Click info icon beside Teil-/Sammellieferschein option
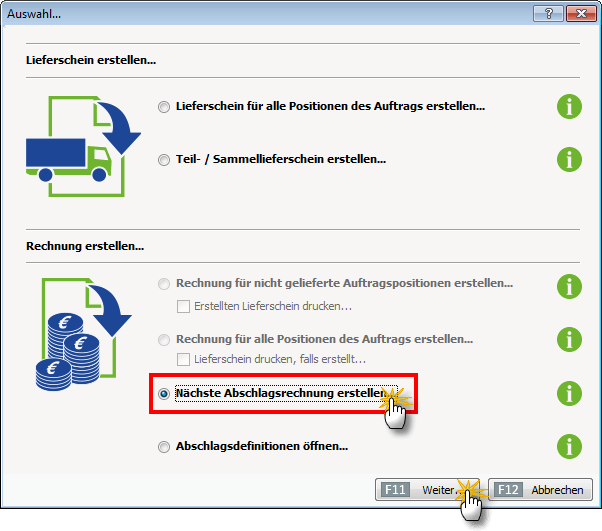The height and width of the screenshot is (531, 602). point(569,159)
